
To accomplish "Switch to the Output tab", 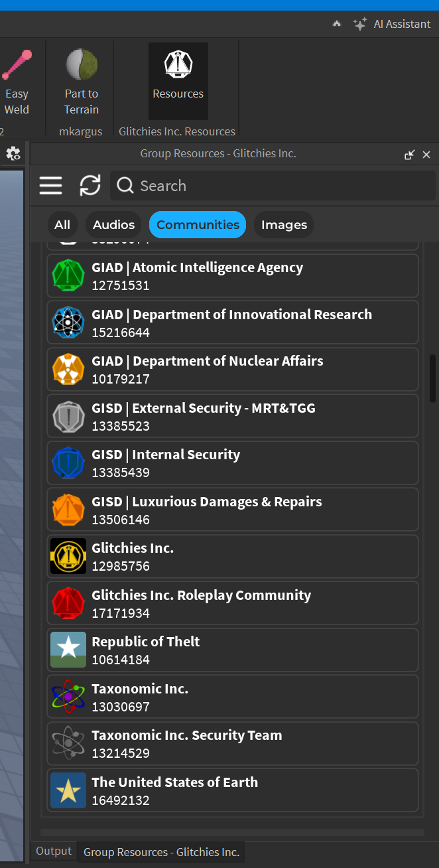I will pos(54,851).
